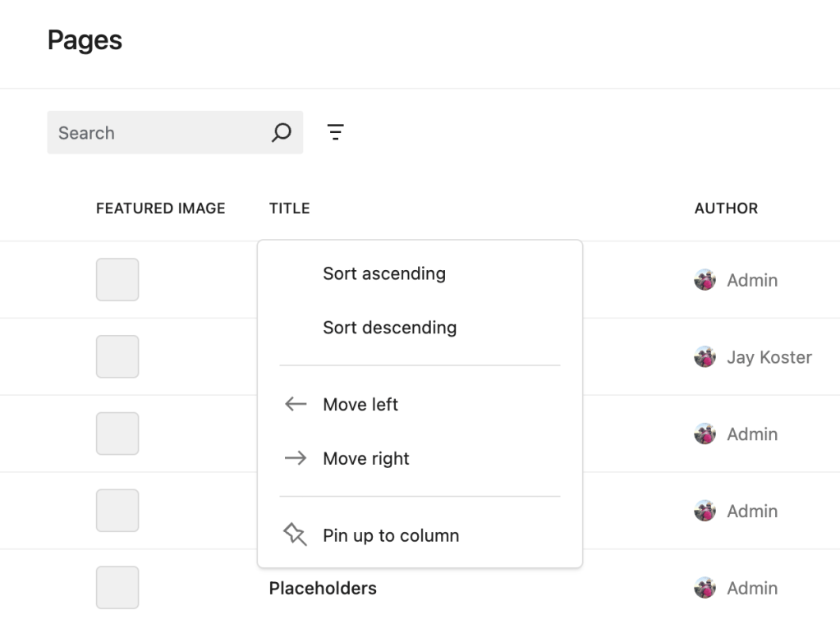Screen dimensions: 840x624
Task: Click the pin icon in menu
Action: (295, 535)
